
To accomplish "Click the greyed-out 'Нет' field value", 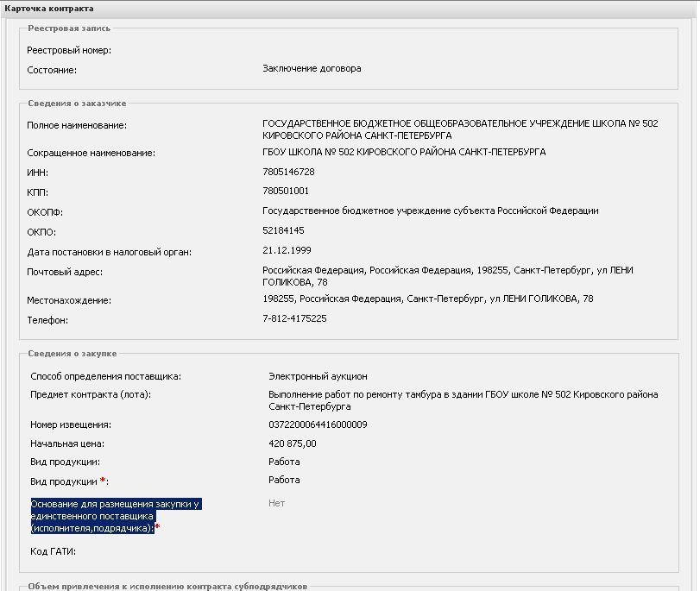I will (276, 503).
